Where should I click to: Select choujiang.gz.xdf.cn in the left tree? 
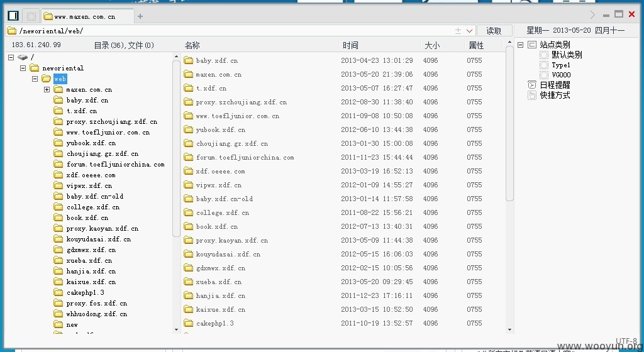[103, 153]
